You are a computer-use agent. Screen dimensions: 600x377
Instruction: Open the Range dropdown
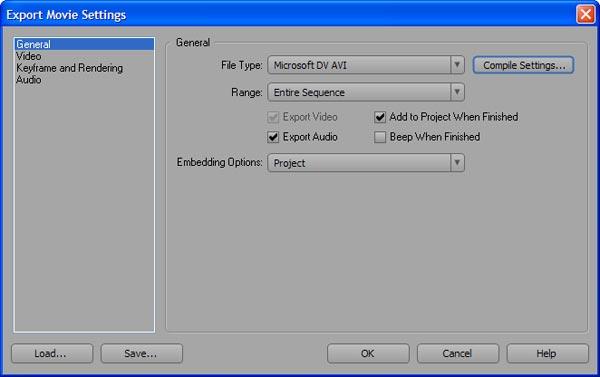[366, 92]
